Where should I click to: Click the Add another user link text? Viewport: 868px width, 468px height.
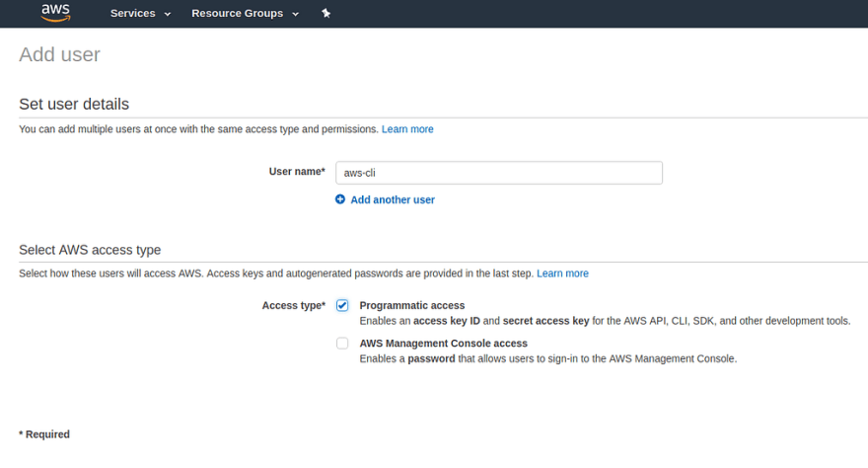393,200
